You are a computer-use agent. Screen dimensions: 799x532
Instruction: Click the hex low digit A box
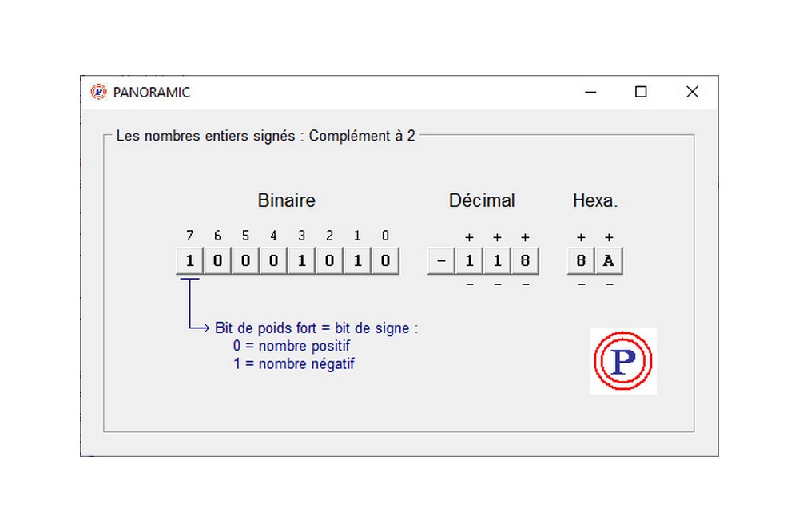[609, 261]
